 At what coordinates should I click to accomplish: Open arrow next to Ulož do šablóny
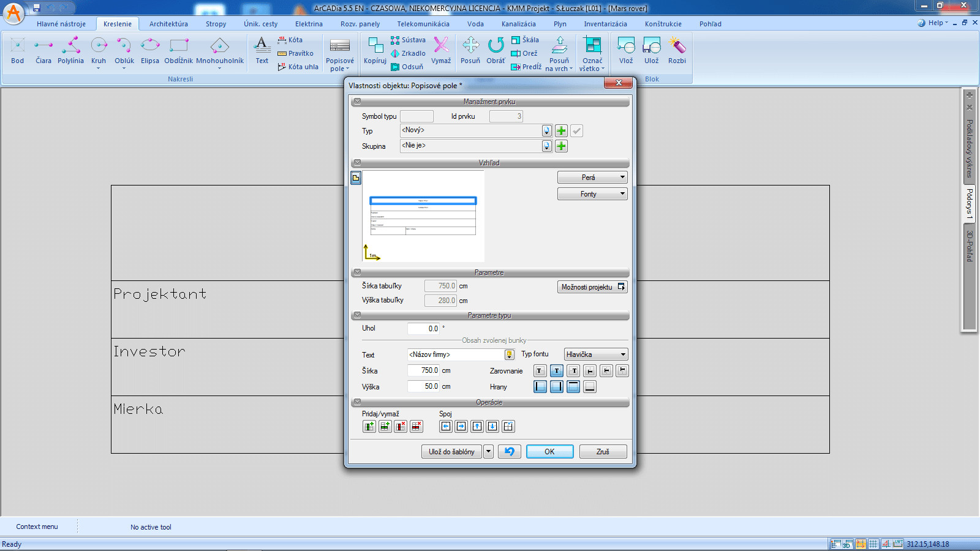pos(488,451)
